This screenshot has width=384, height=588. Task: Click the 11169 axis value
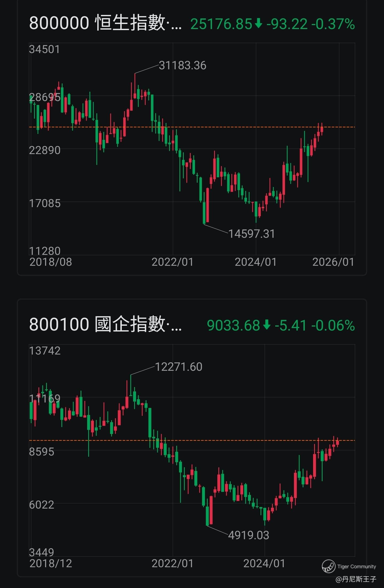(x=45, y=399)
